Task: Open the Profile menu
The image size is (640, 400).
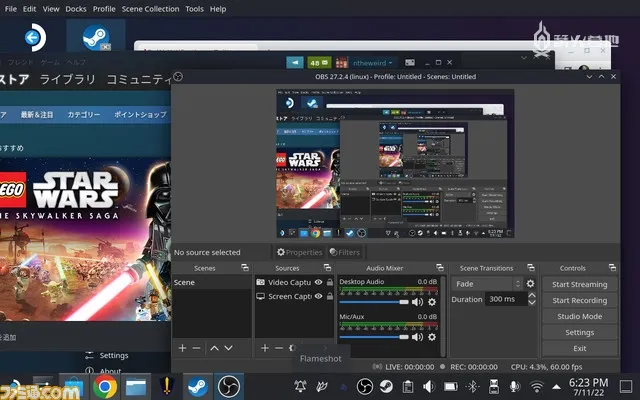Action: pyautogui.click(x=104, y=9)
